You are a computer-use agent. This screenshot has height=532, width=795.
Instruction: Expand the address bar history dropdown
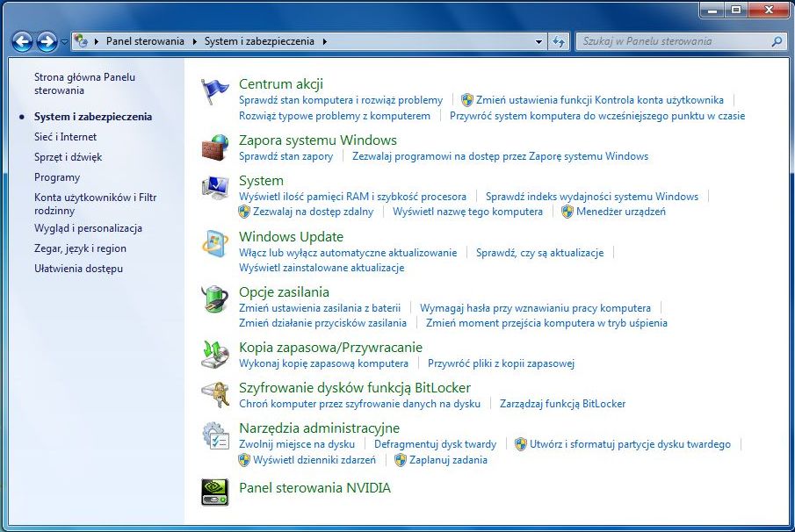click(x=538, y=41)
